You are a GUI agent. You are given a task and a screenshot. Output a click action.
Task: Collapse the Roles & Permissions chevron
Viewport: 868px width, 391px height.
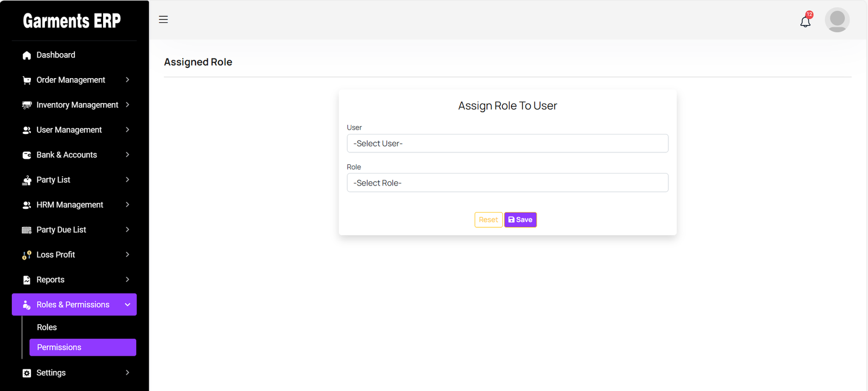coord(127,305)
